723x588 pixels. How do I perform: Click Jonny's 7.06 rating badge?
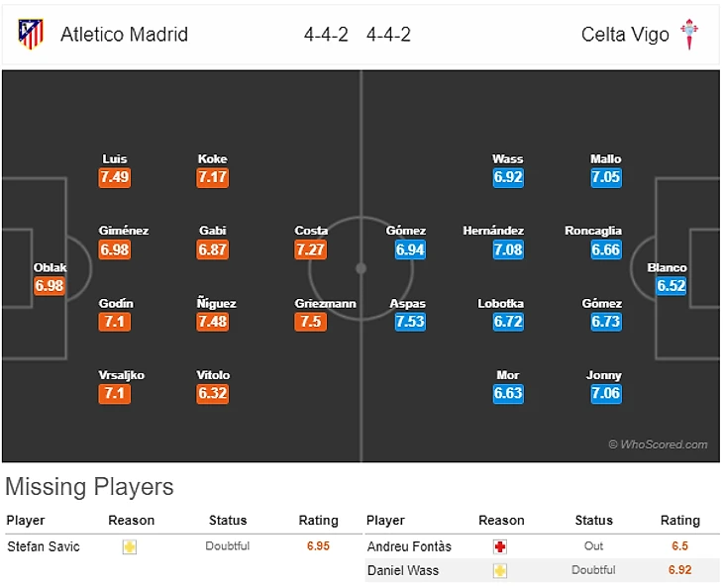tap(605, 394)
